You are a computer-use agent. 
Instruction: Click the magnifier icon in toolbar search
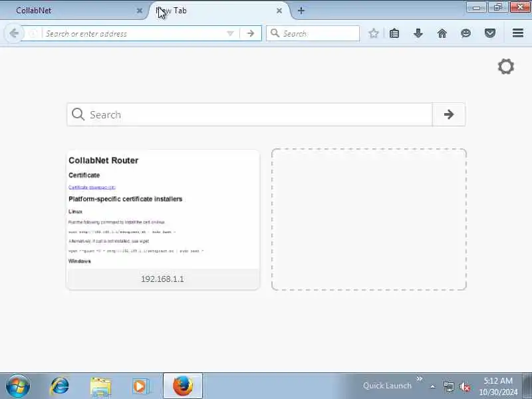point(275,33)
